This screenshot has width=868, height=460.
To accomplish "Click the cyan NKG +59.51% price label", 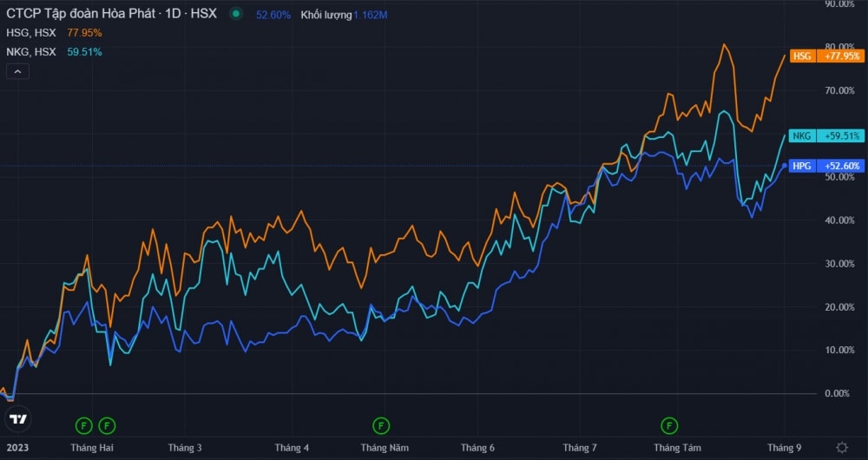I will [x=827, y=136].
